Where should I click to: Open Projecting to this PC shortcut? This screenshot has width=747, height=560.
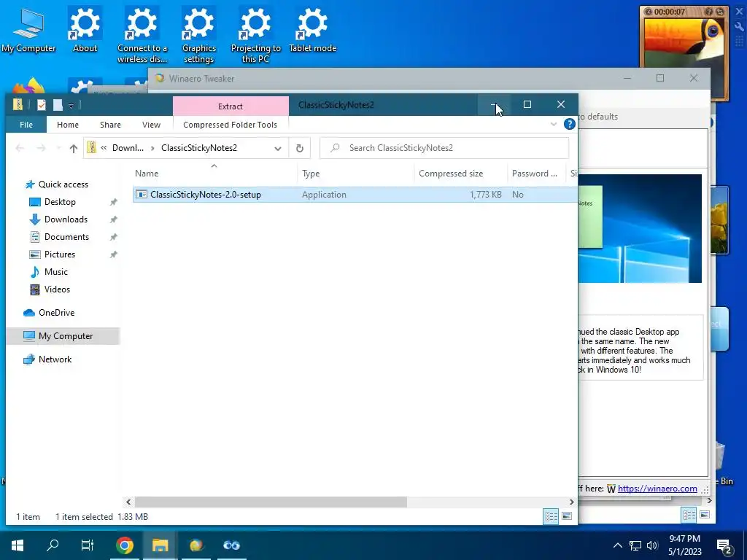pyautogui.click(x=256, y=34)
